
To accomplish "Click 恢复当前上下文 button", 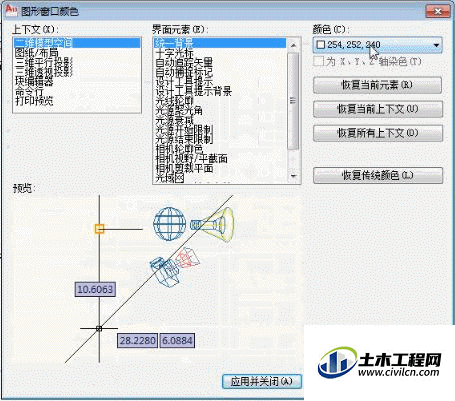I will click(x=378, y=109).
